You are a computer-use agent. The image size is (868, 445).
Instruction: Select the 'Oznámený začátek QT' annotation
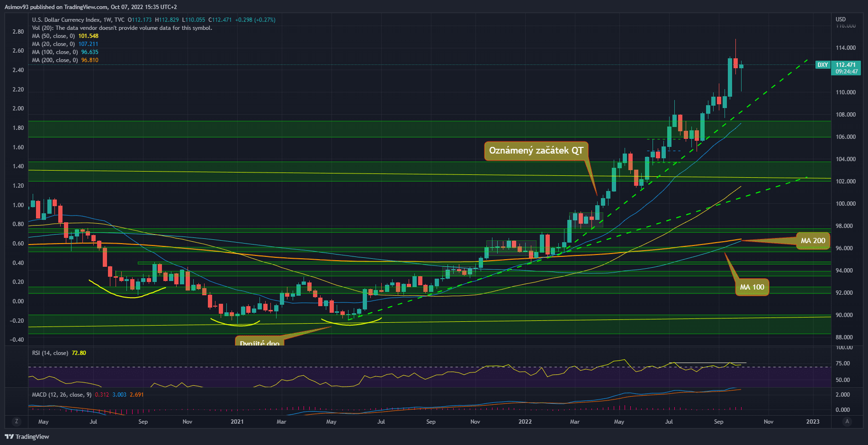536,151
